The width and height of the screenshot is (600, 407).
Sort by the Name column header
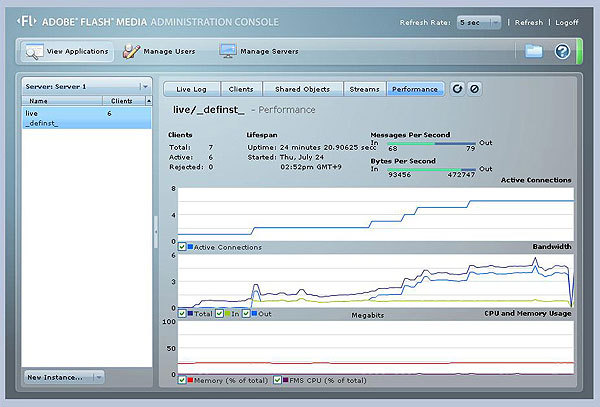[62, 101]
